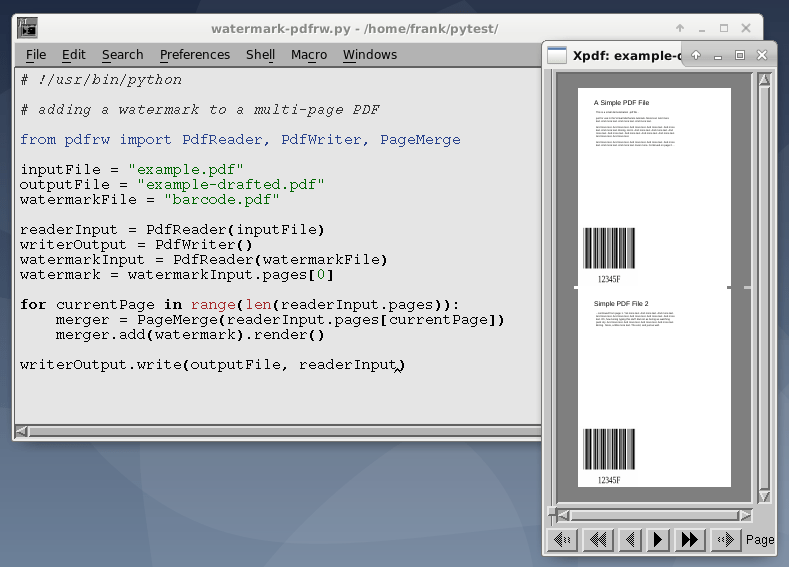Click the Xpdf vertical scrollbar thumb
This screenshot has width=789, height=567.
coord(764,288)
